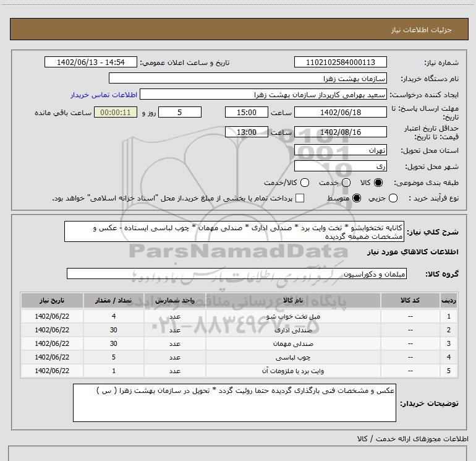
Task: Click the نام کالا column header
Action: [293, 301]
